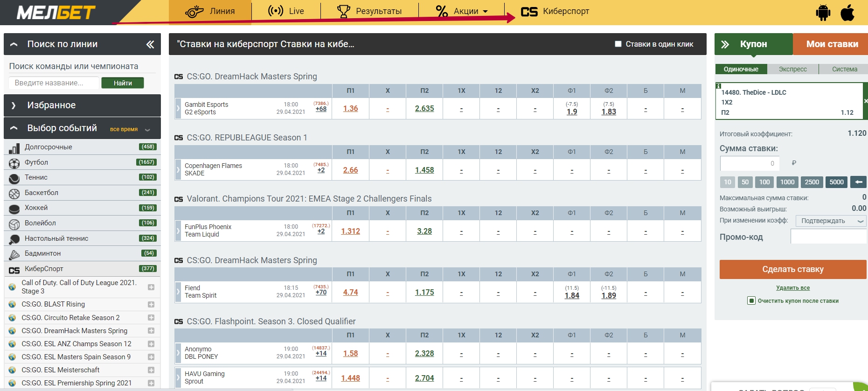Select the Экспресс bet type tab
868x391 pixels.
792,69
